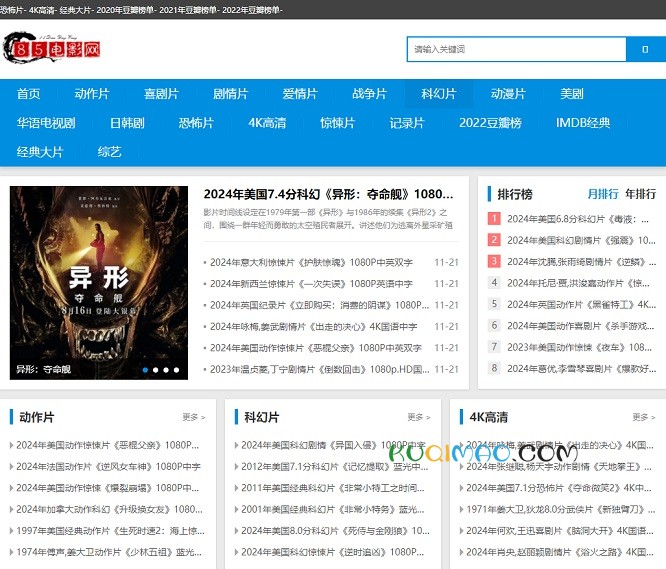Open 《夺命微笑2》 4K horror link
This screenshot has height=569, width=666.
tap(559, 488)
